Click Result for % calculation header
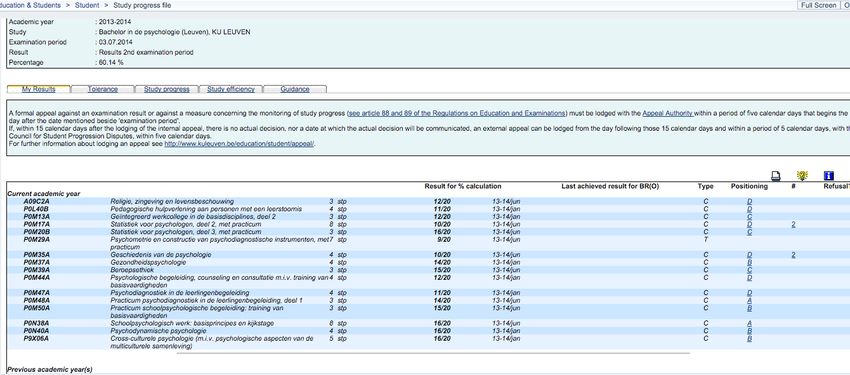This screenshot has width=850, height=375. click(x=463, y=186)
